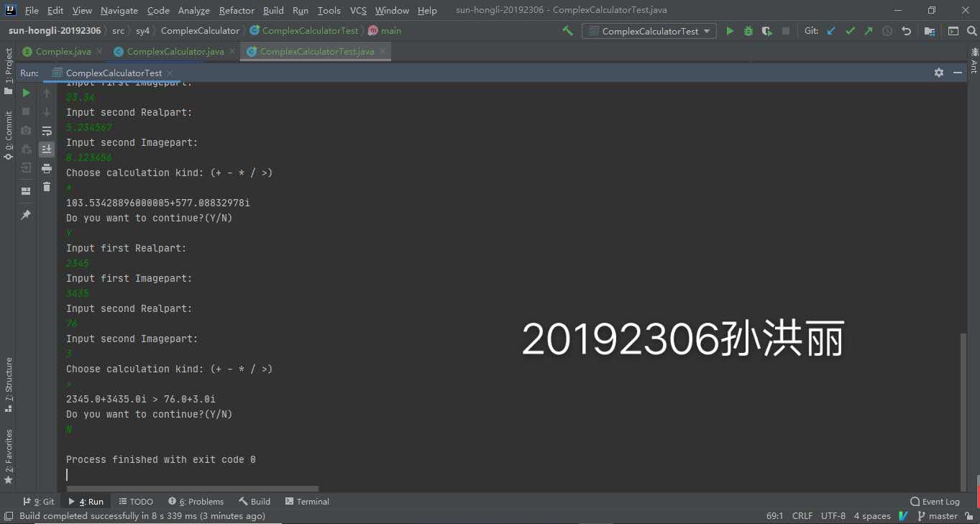Hide the Run tool window
Screen dimensions: 980x524
pos(958,73)
